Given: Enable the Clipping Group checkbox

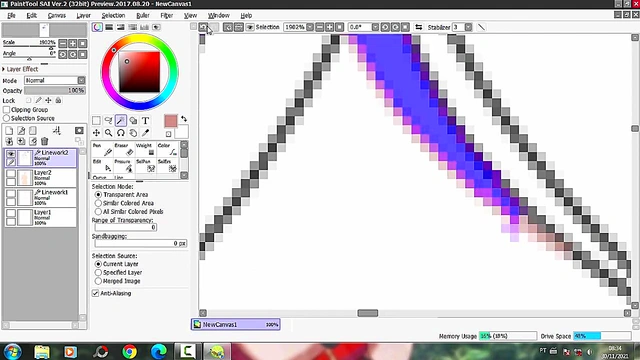Looking at the screenshot, I should (x=7, y=110).
